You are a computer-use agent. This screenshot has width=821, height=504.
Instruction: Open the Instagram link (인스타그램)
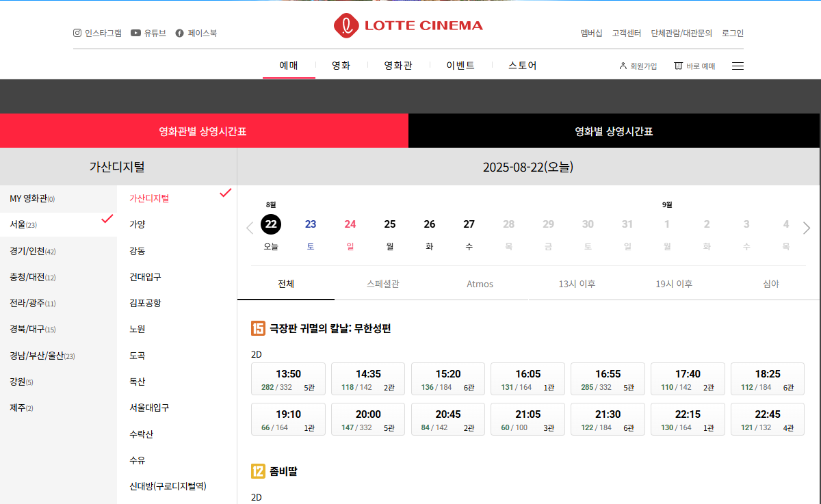pyautogui.click(x=97, y=33)
